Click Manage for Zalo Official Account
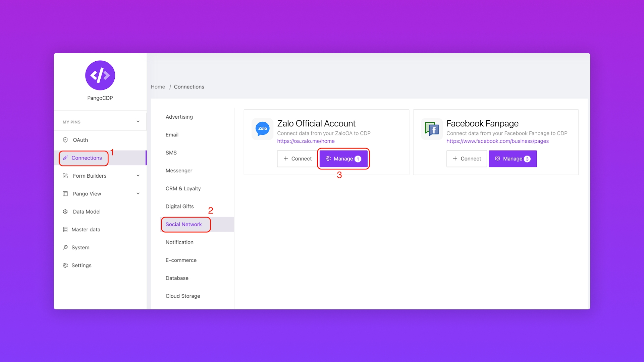Screen dimensions: 644x362 343,159
